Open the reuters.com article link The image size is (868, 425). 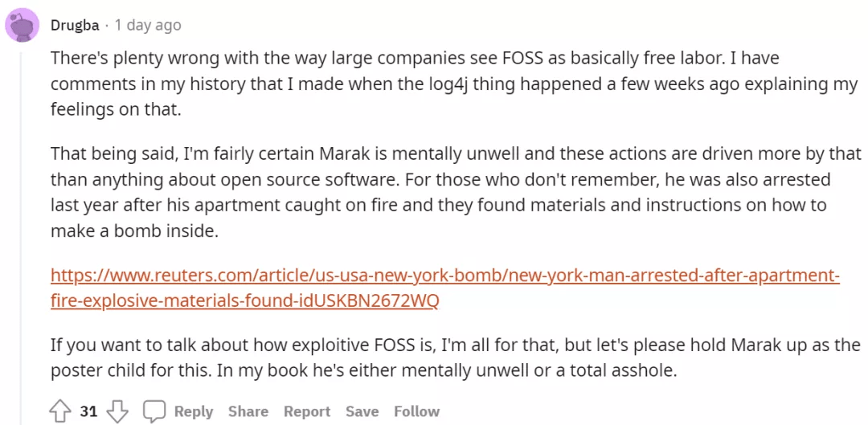click(445, 288)
